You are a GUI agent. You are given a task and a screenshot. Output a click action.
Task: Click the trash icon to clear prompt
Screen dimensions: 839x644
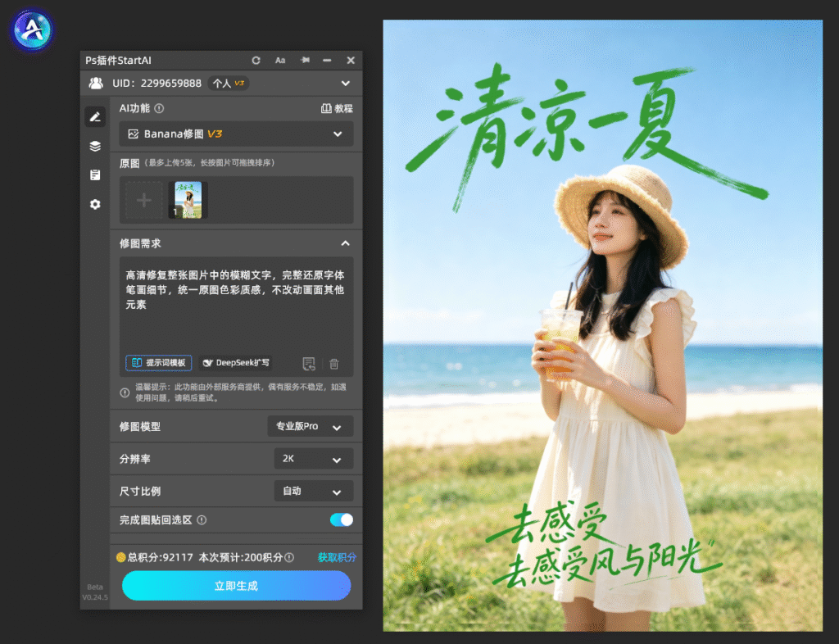click(x=334, y=365)
